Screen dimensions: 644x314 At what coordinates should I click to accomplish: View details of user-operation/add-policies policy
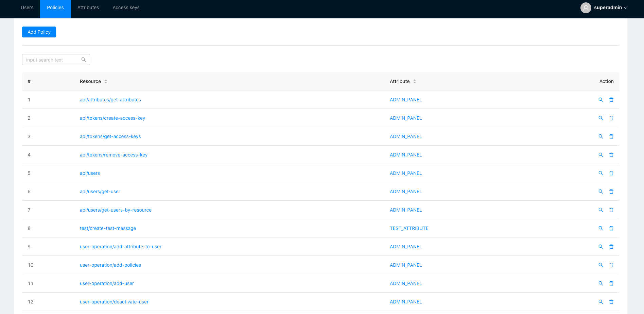601,265
